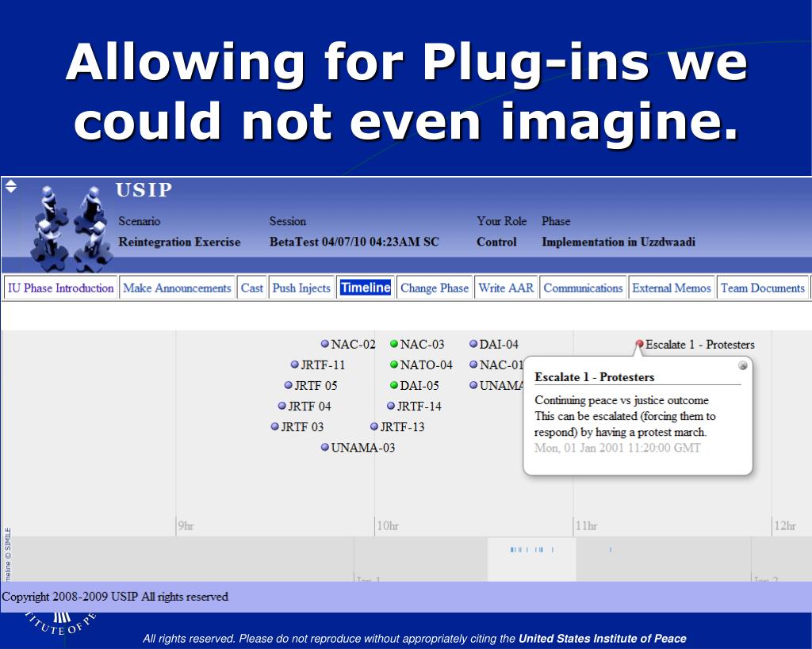The height and width of the screenshot is (649, 812).
Task: Open the External Memos tab
Action: [x=671, y=288]
